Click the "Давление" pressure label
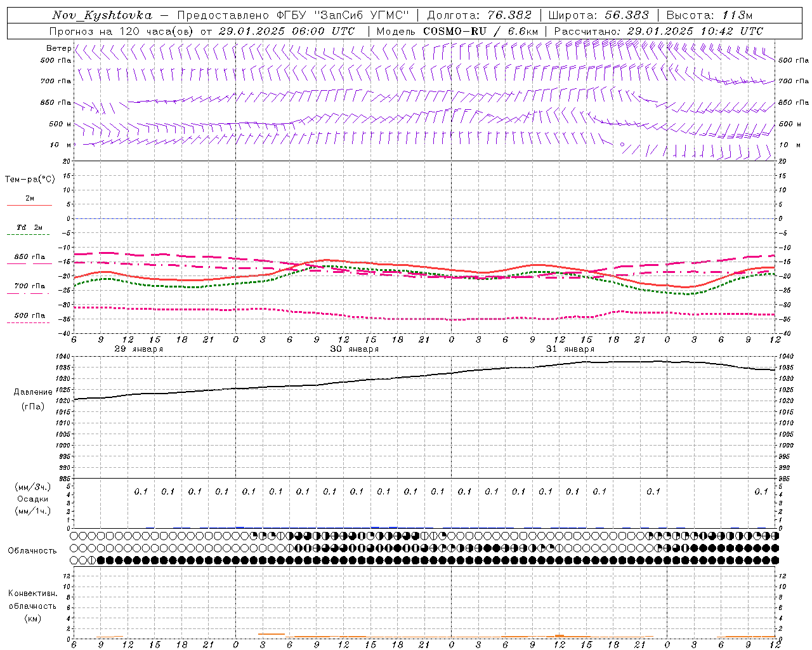This screenshot has width=812, height=650. coord(33,392)
